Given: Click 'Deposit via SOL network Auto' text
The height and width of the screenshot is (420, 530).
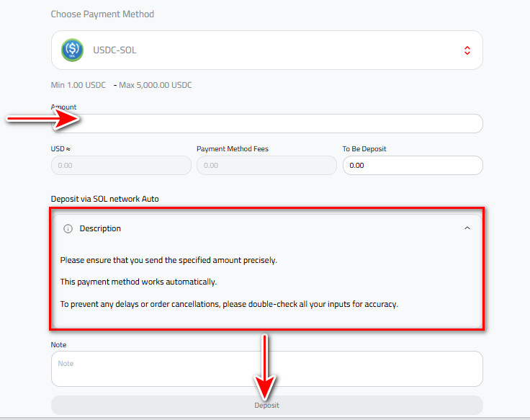Looking at the screenshot, I should (105, 199).
